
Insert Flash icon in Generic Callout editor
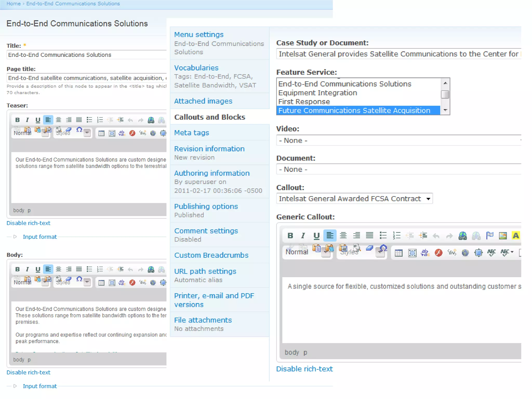(438, 252)
